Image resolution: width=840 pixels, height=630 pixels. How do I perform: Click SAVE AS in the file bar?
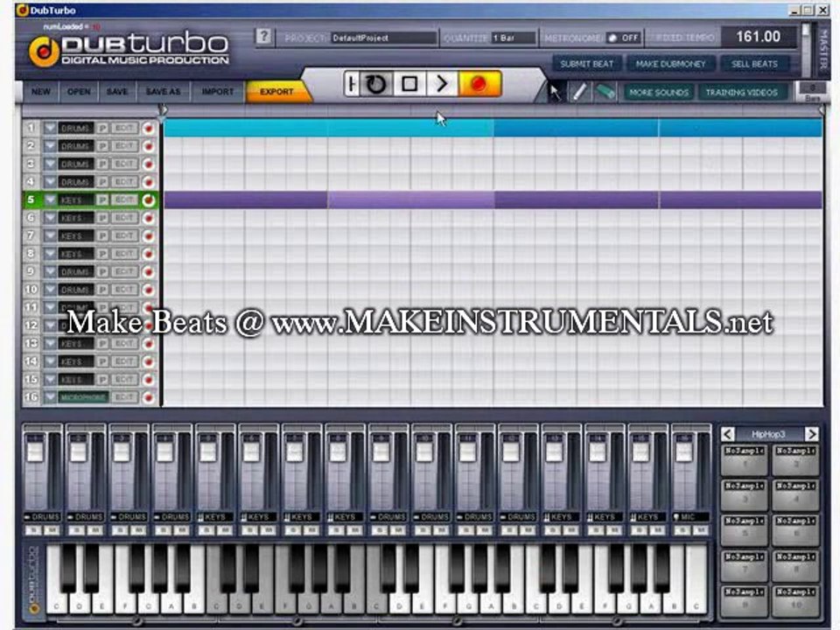click(x=163, y=92)
